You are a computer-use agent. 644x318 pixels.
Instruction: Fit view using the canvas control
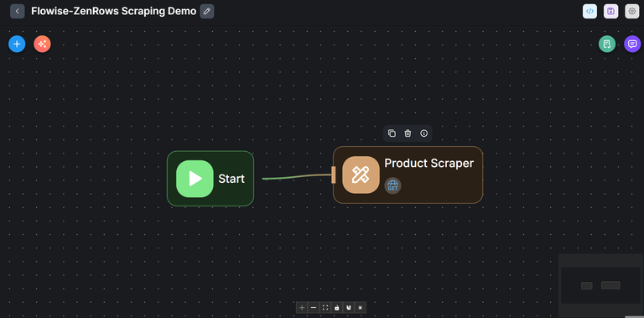tap(325, 307)
